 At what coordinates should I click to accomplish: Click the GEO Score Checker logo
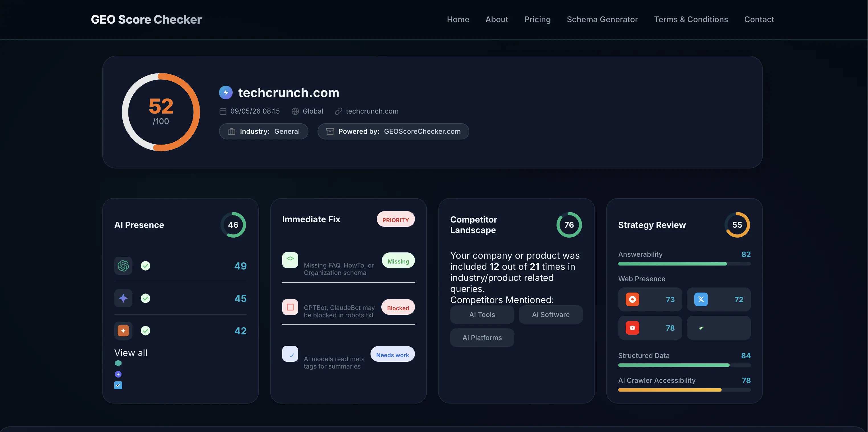pos(146,20)
